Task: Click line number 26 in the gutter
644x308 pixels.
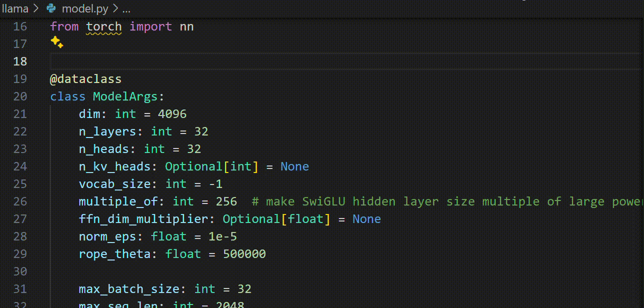Action: tap(20, 201)
